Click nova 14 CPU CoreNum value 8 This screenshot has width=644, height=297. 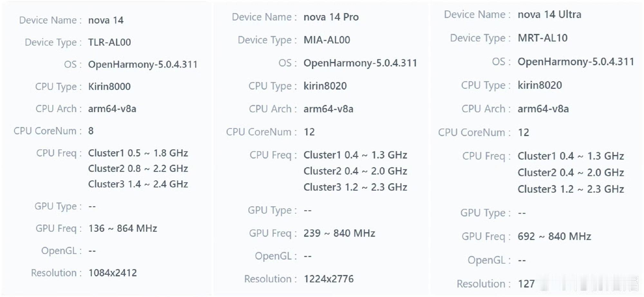(x=91, y=131)
